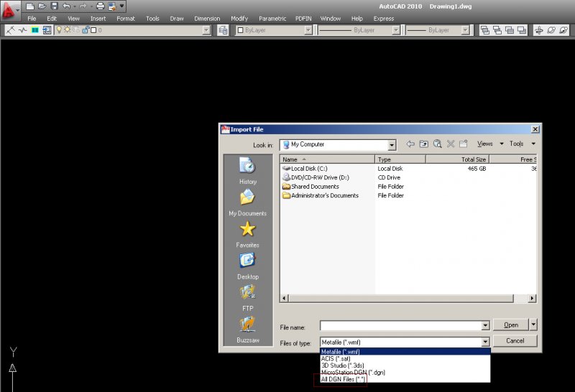Open the Express menu
This screenshot has width=575, height=392.
pyautogui.click(x=384, y=19)
